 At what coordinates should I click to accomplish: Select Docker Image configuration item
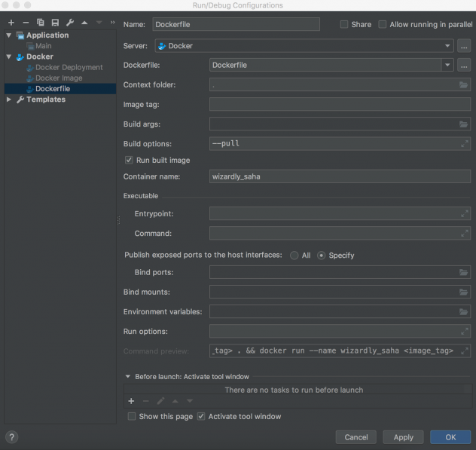click(59, 78)
